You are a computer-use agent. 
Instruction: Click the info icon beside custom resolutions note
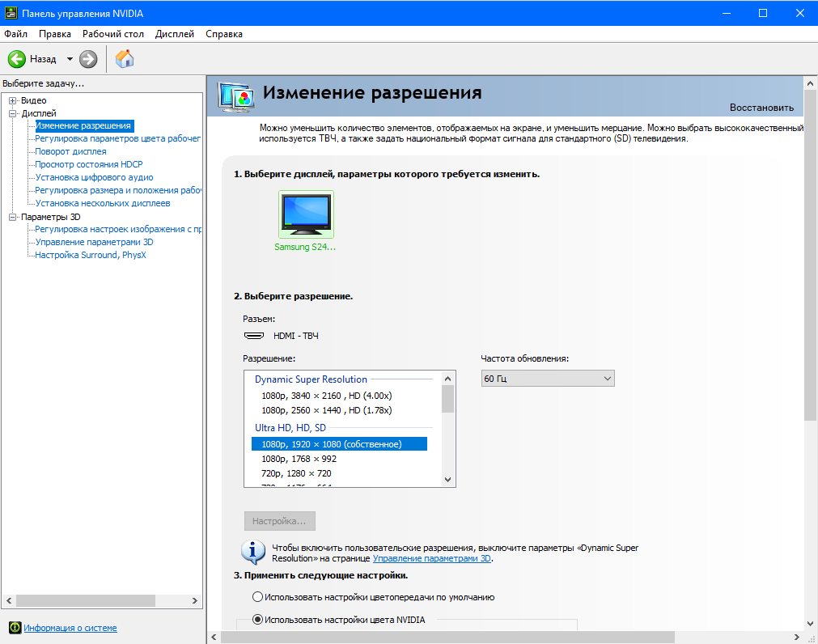click(x=253, y=553)
